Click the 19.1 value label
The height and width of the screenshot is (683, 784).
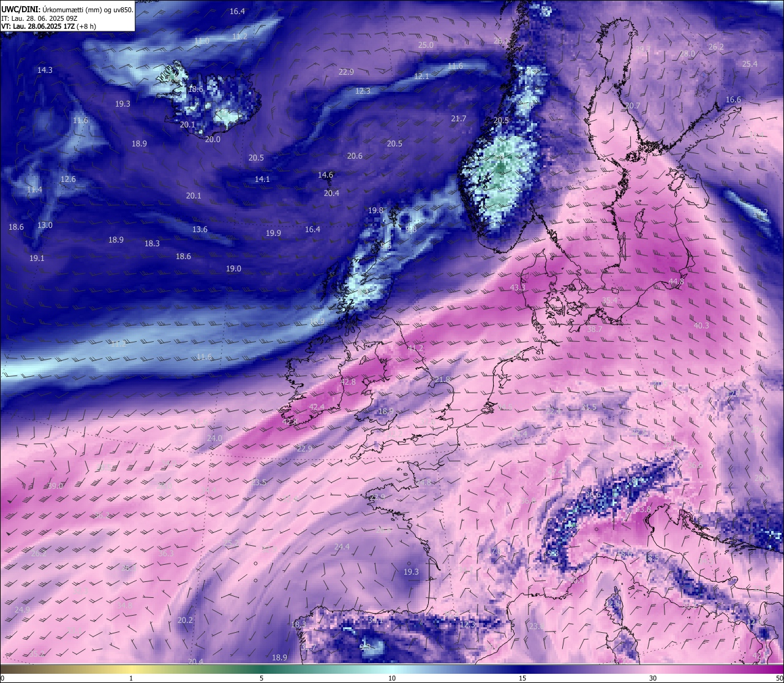pos(37,258)
